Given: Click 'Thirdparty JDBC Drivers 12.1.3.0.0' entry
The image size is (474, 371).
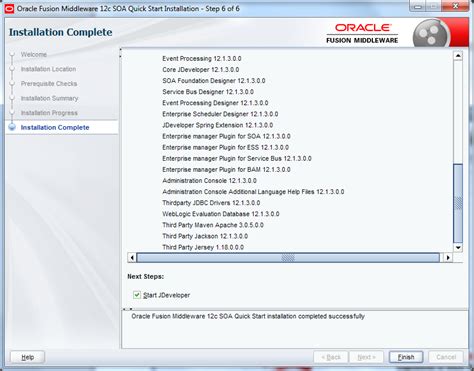Looking at the screenshot, I should [211, 203].
